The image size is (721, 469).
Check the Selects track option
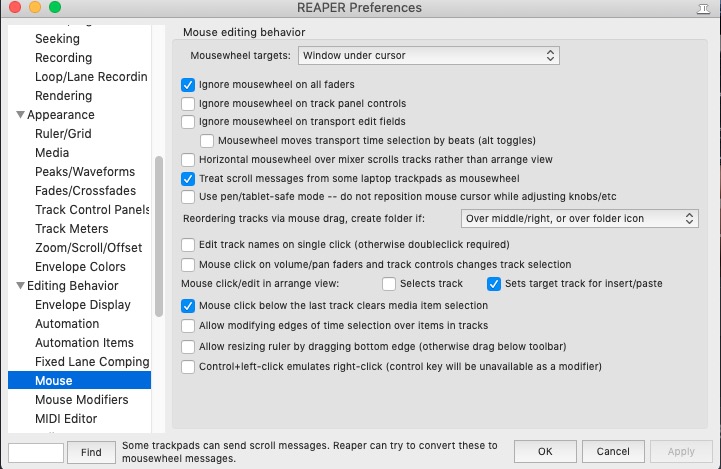(x=389, y=284)
